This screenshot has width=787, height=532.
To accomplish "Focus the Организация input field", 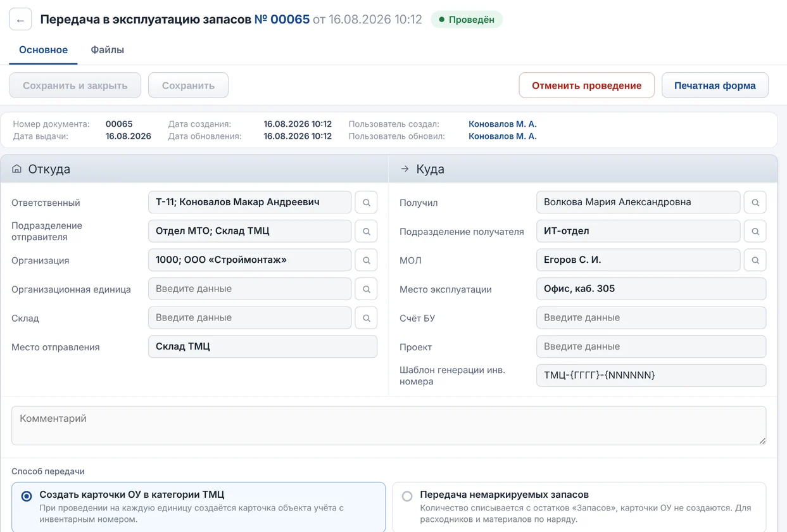I will (x=249, y=260).
